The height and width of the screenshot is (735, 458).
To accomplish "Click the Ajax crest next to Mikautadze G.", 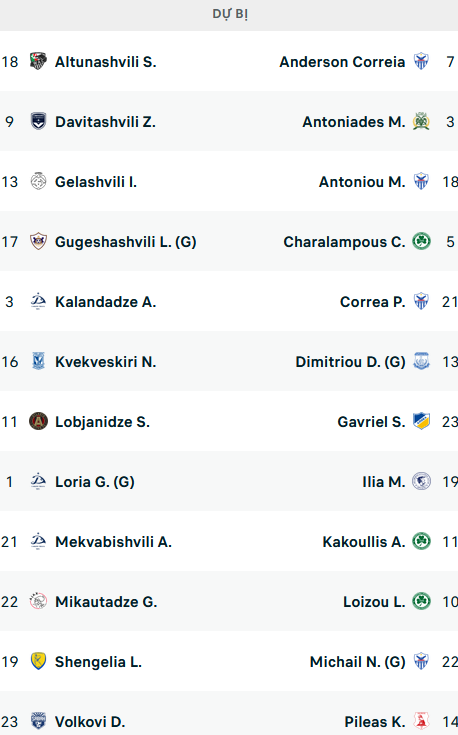I will (38, 601).
